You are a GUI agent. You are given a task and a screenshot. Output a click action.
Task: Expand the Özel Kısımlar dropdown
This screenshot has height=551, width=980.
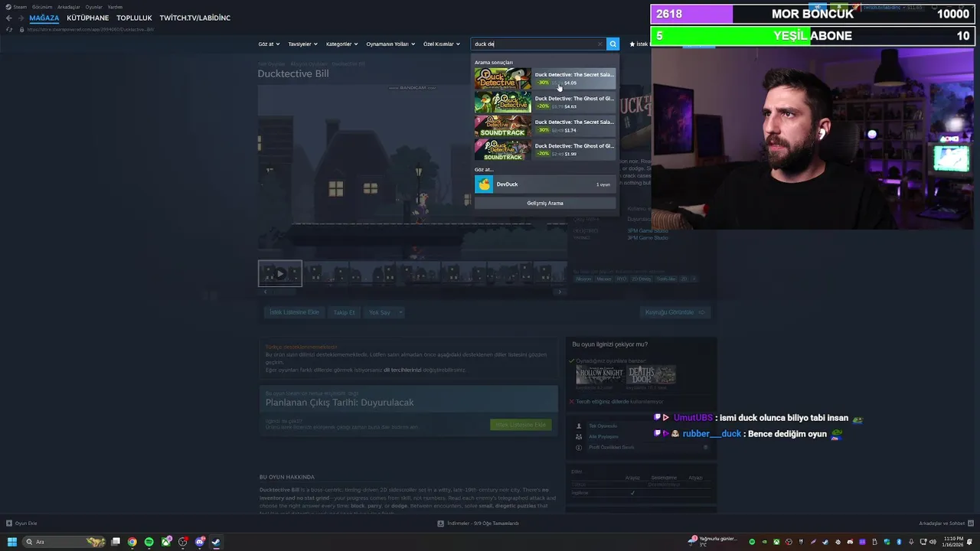[442, 44]
